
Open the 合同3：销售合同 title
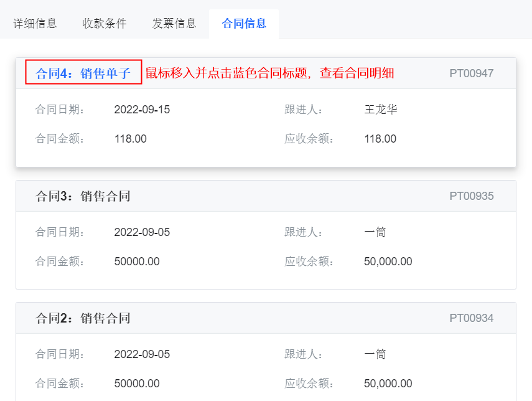click(x=83, y=196)
